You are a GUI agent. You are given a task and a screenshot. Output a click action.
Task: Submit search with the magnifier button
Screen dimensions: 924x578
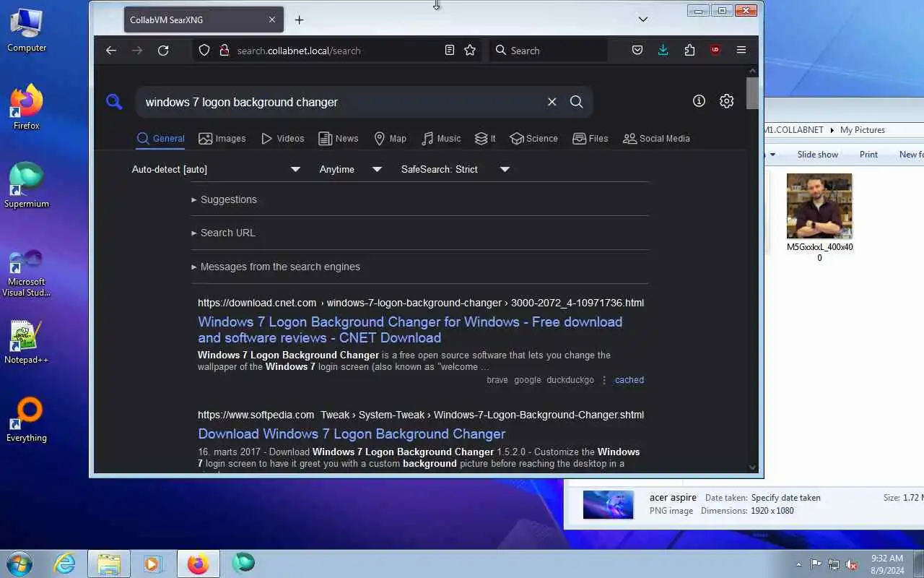point(577,102)
